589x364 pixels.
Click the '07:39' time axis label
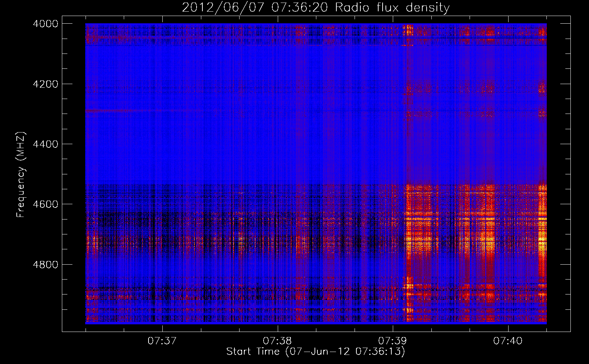coord(392,341)
